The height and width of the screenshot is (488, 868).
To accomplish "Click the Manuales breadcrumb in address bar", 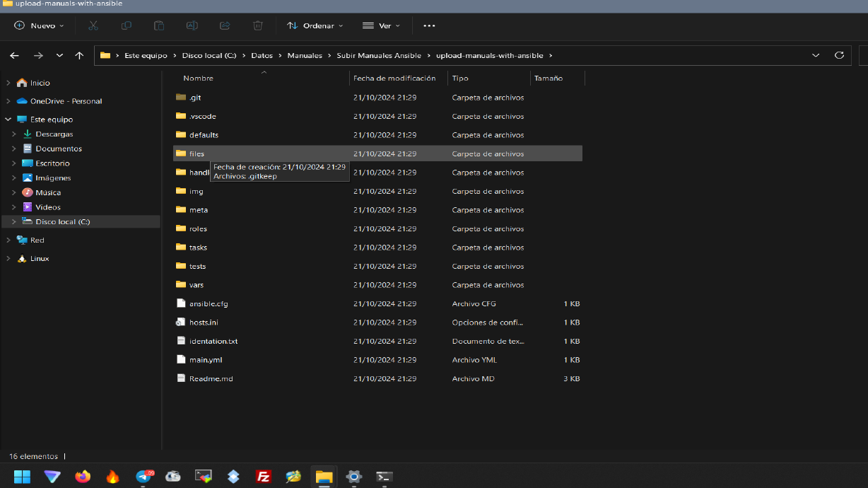I will tap(304, 55).
